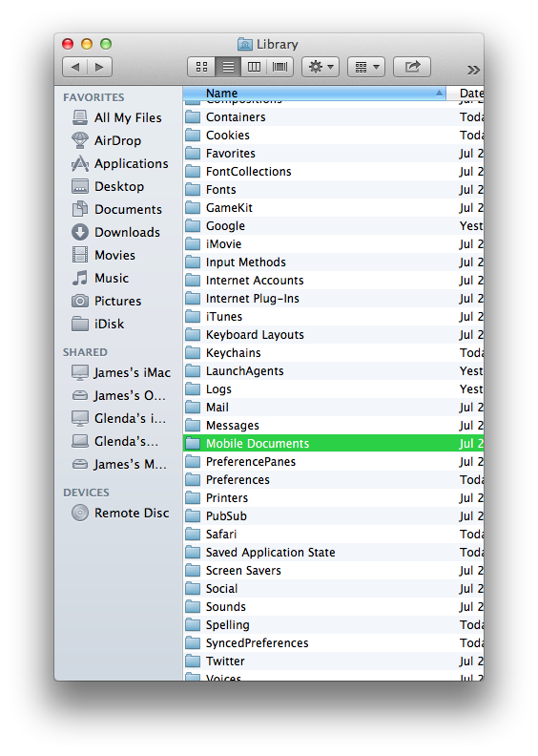The height and width of the screenshot is (756, 538).
Task: Click the Share toolbar button
Action: pyautogui.click(x=412, y=67)
